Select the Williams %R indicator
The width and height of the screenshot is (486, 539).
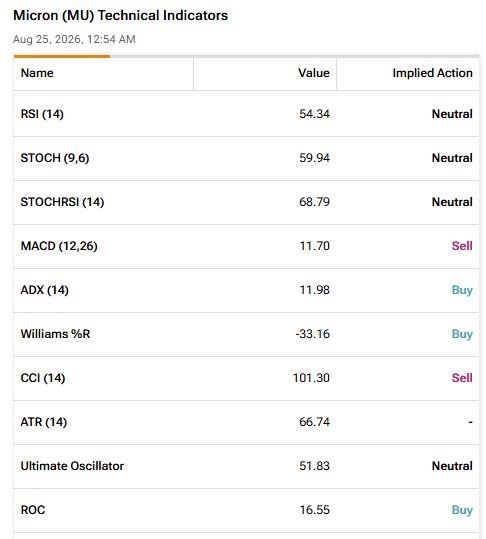(x=55, y=334)
